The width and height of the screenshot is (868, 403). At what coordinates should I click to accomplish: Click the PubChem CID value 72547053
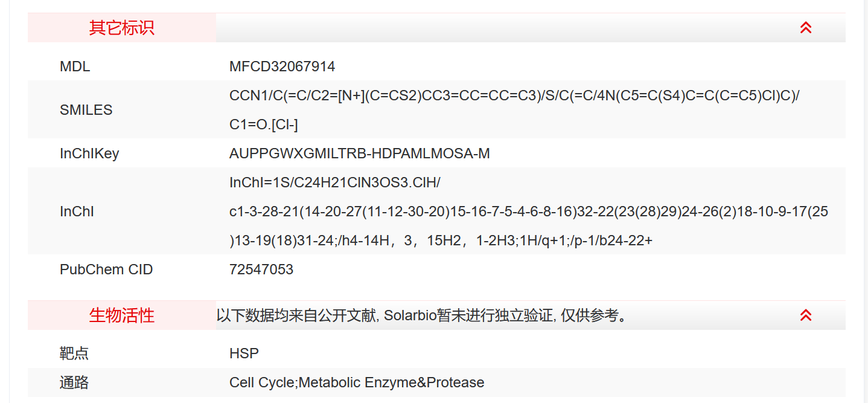261,269
